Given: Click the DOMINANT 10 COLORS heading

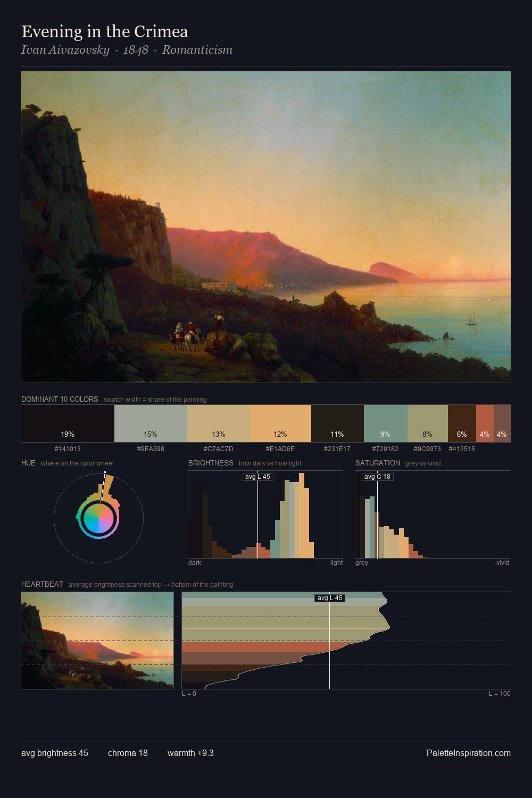Looking at the screenshot, I should [x=60, y=399].
